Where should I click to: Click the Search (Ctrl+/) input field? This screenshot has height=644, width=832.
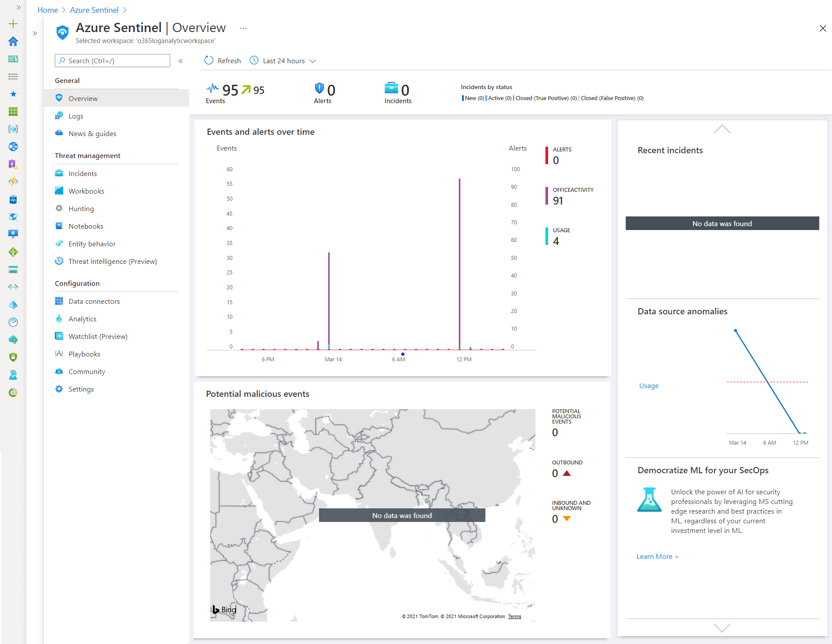[x=112, y=61]
